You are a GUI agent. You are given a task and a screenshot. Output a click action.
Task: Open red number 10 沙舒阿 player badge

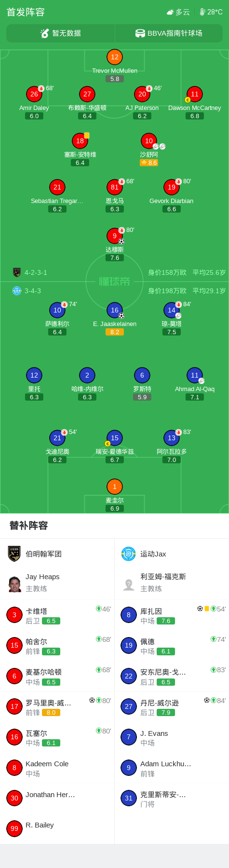pos(149,141)
